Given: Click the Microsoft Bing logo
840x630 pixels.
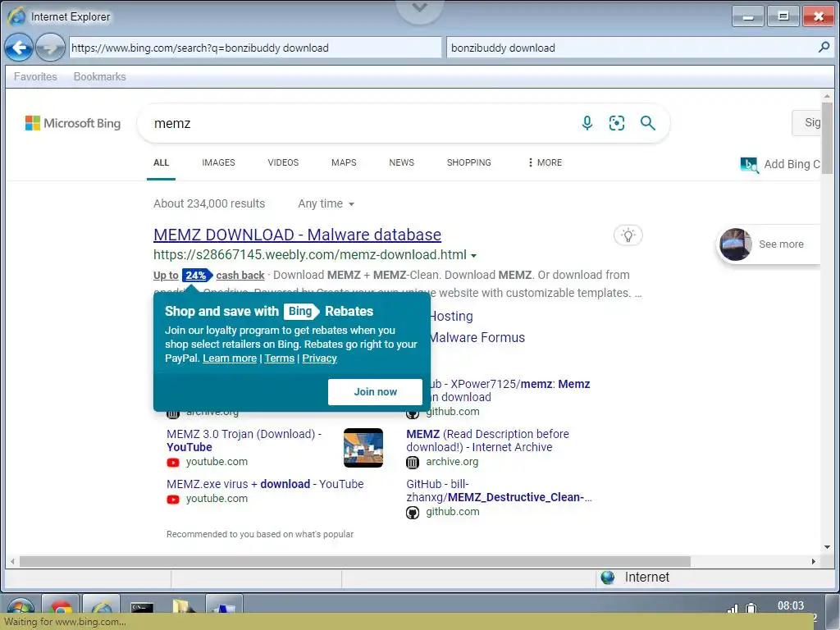Looking at the screenshot, I should [73, 123].
